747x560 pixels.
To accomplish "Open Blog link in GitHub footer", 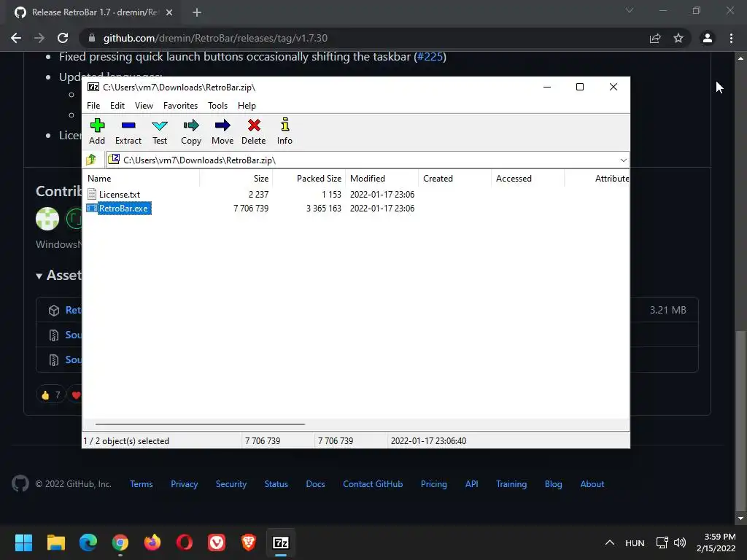I will tap(554, 484).
